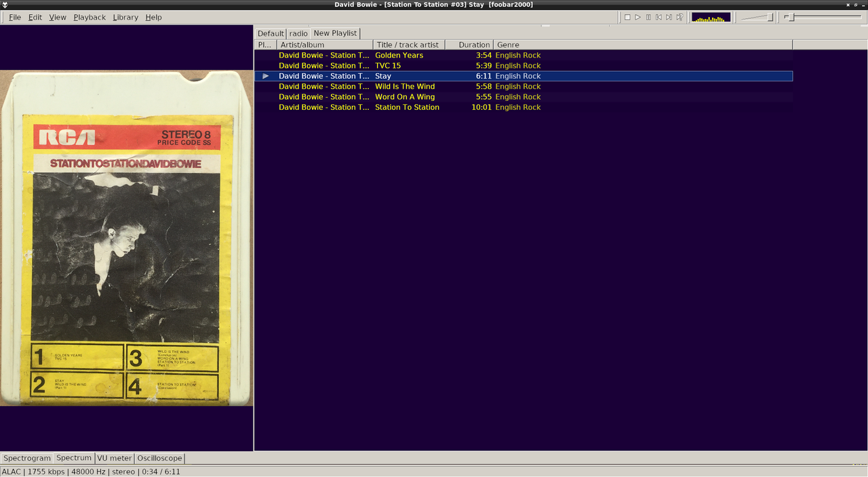Adjust the volume slider
868x477 pixels.
[x=757, y=17]
